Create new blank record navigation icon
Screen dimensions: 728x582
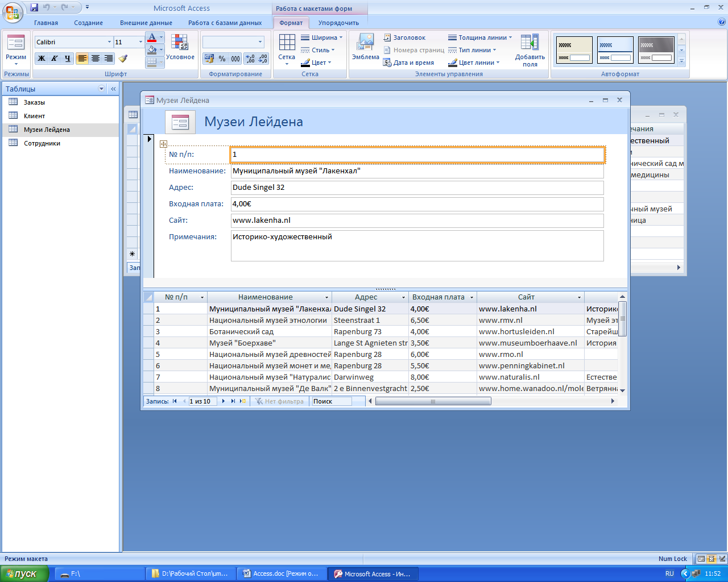pos(243,401)
